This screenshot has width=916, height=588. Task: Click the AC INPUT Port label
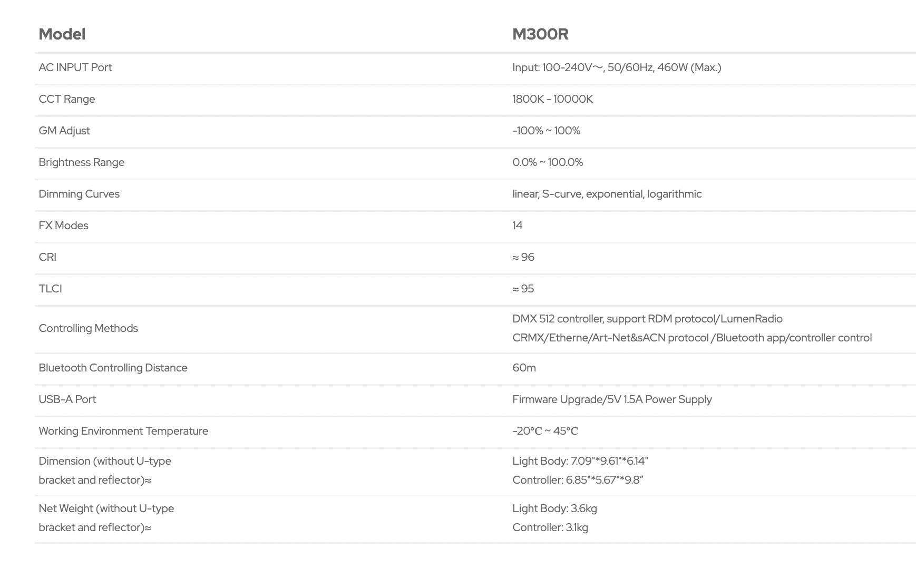click(x=75, y=67)
